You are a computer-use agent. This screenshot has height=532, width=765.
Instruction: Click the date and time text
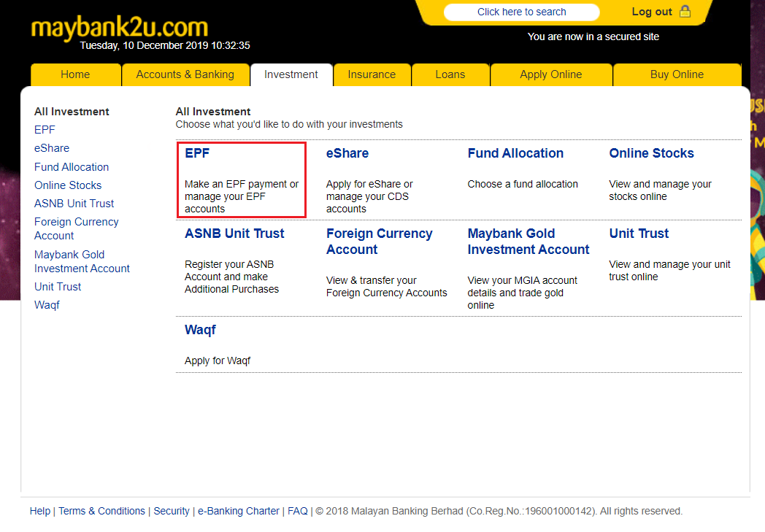pyautogui.click(x=165, y=45)
